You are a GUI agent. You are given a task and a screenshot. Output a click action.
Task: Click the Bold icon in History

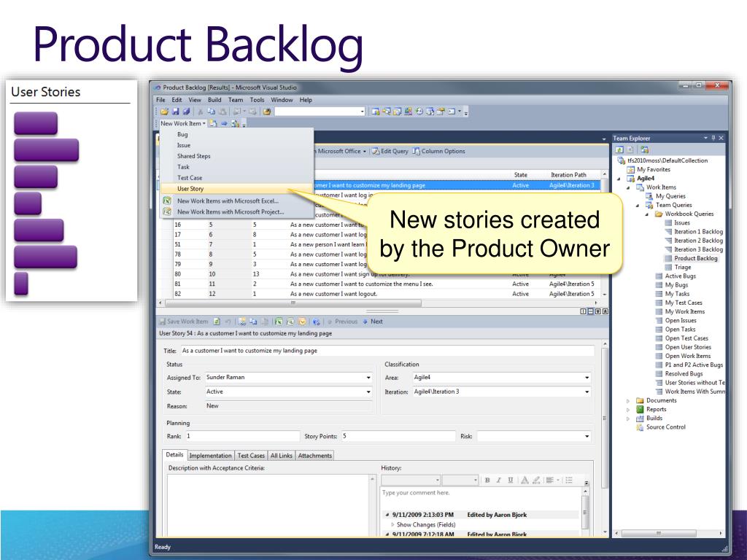[487, 480]
